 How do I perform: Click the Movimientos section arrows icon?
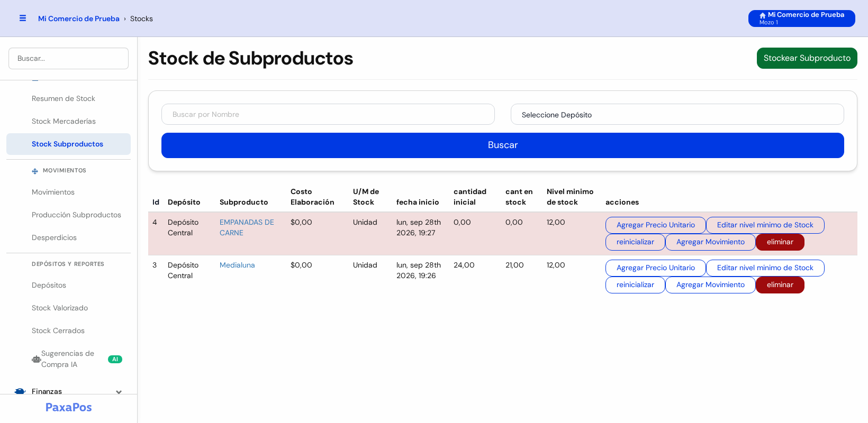(35, 171)
